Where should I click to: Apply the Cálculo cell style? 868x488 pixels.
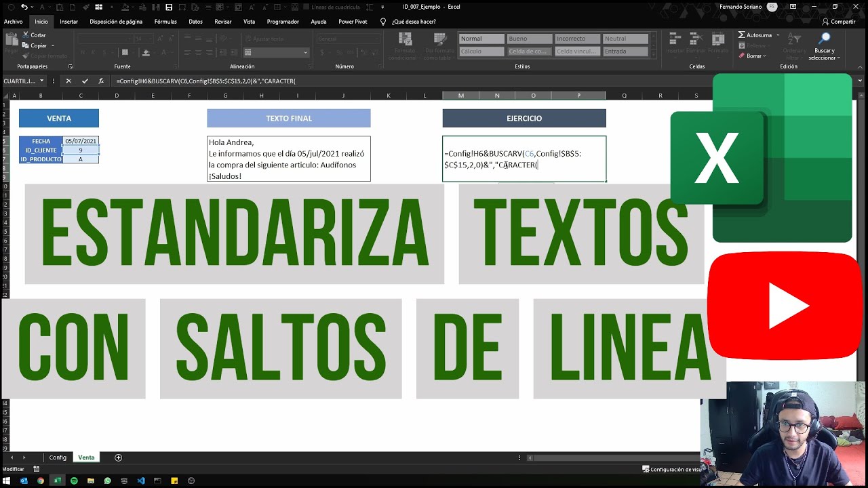481,52
